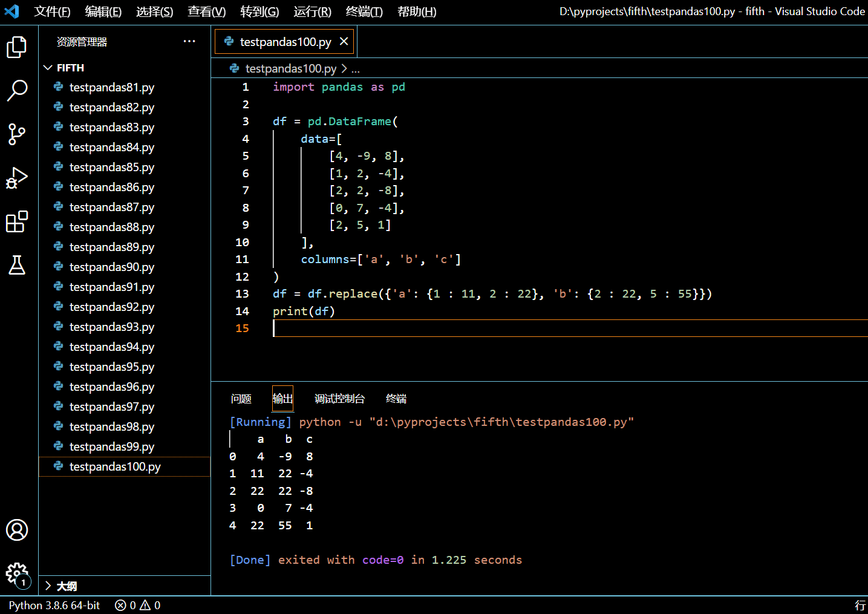The height and width of the screenshot is (614, 868).
Task: Open the Accounts icon in activity bar
Action: tap(17, 530)
